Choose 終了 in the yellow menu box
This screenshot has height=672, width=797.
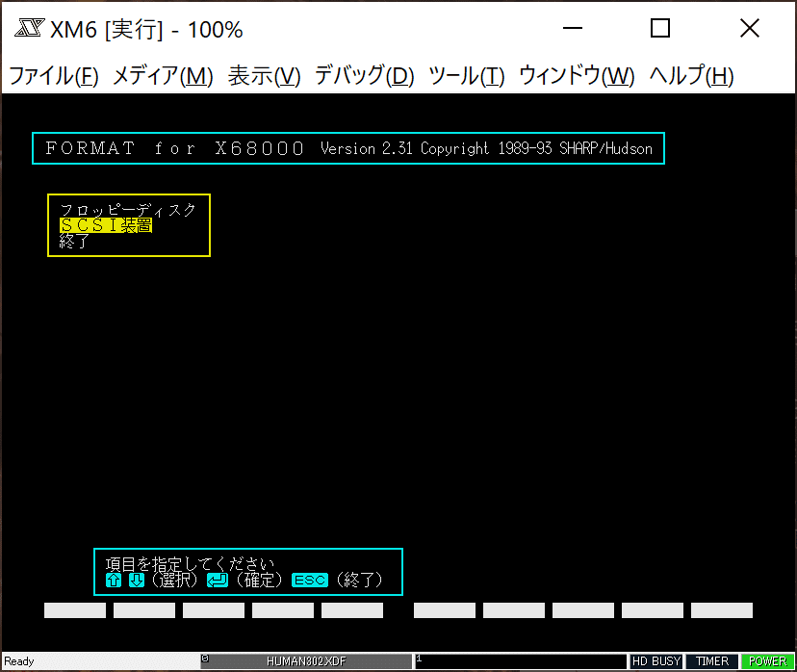tap(74, 241)
